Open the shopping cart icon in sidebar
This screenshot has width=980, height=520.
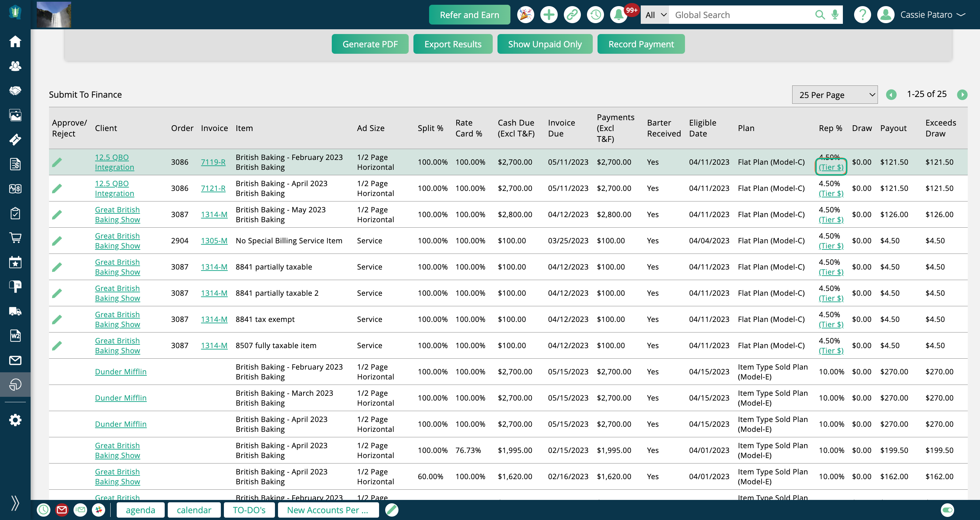(15, 238)
